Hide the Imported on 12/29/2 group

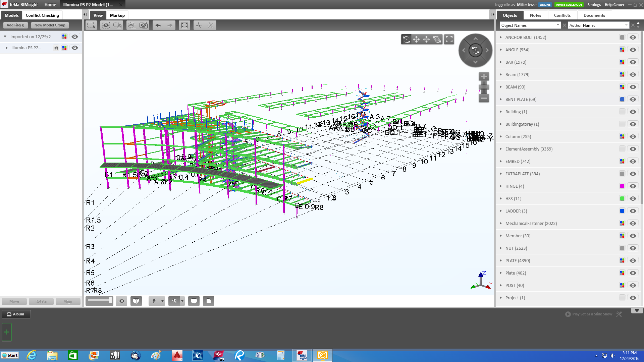(75, 37)
